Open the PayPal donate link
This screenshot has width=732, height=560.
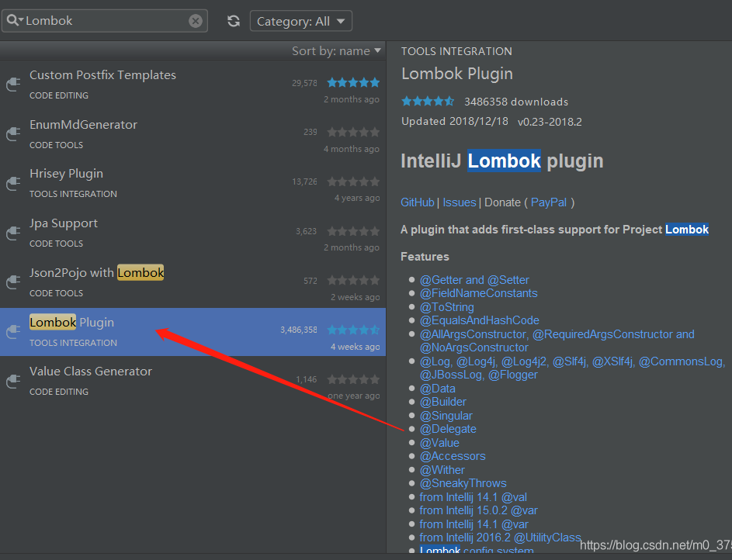[549, 202]
